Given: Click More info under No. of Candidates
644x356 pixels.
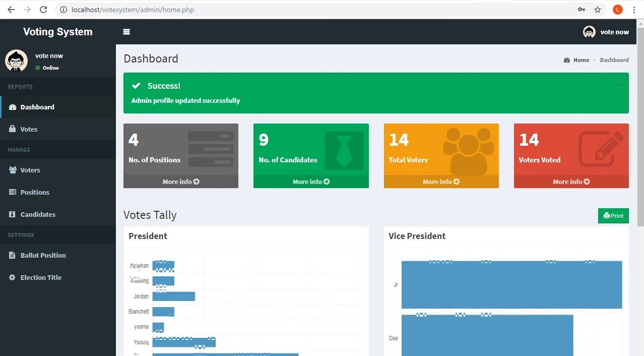Looking at the screenshot, I should (x=311, y=182).
